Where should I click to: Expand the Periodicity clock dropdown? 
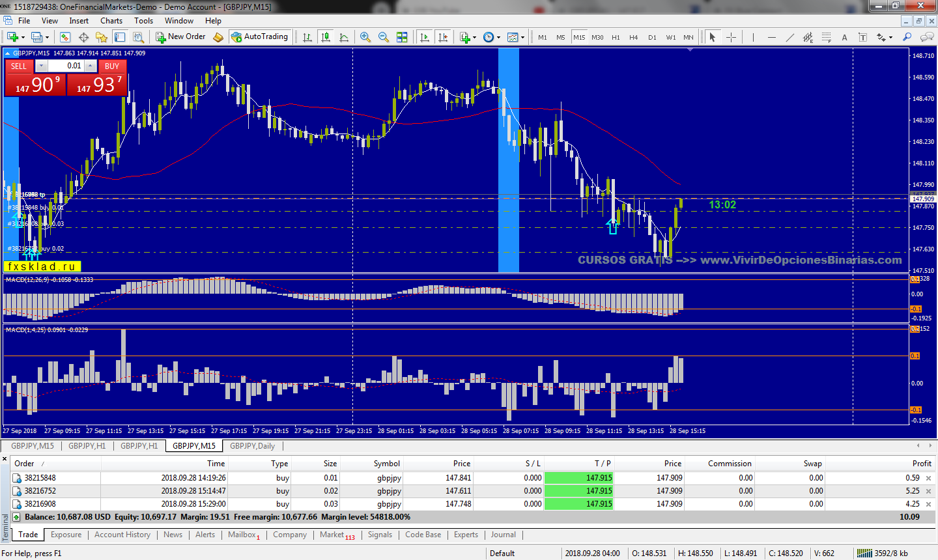coord(498,37)
